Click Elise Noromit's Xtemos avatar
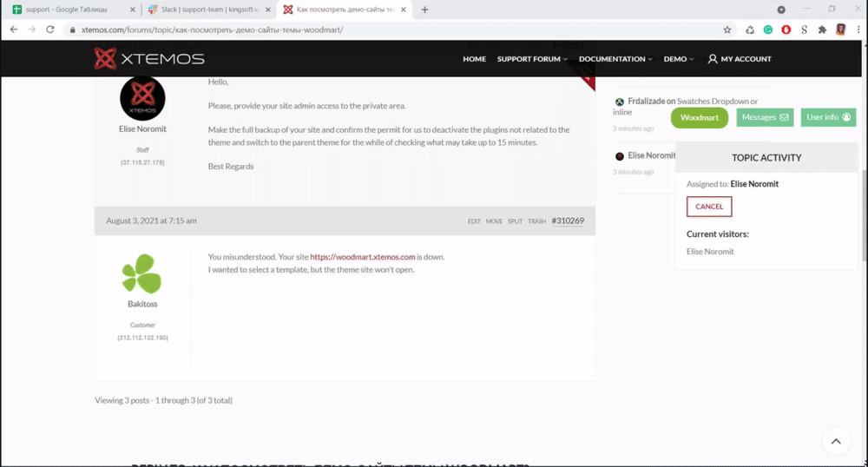 click(142, 98)
